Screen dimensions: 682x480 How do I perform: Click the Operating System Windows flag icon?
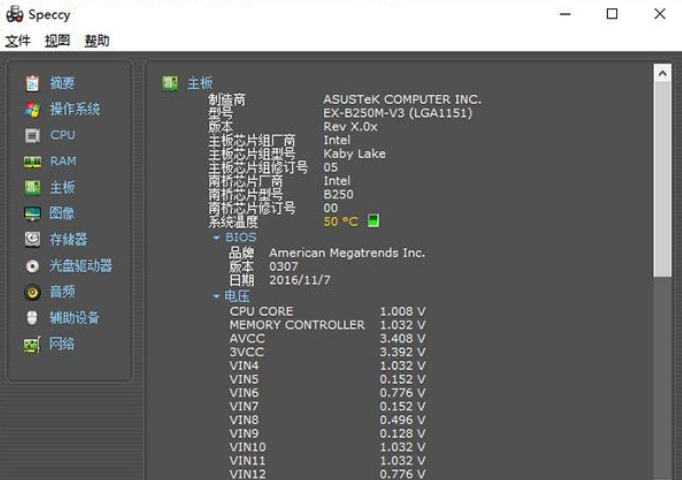click(32, 109)
